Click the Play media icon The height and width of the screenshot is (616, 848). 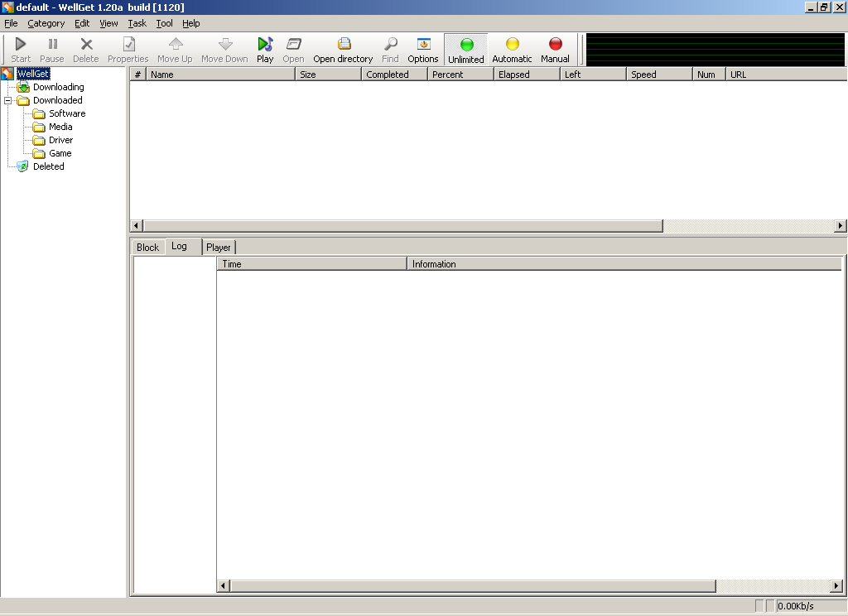[265, 44]
